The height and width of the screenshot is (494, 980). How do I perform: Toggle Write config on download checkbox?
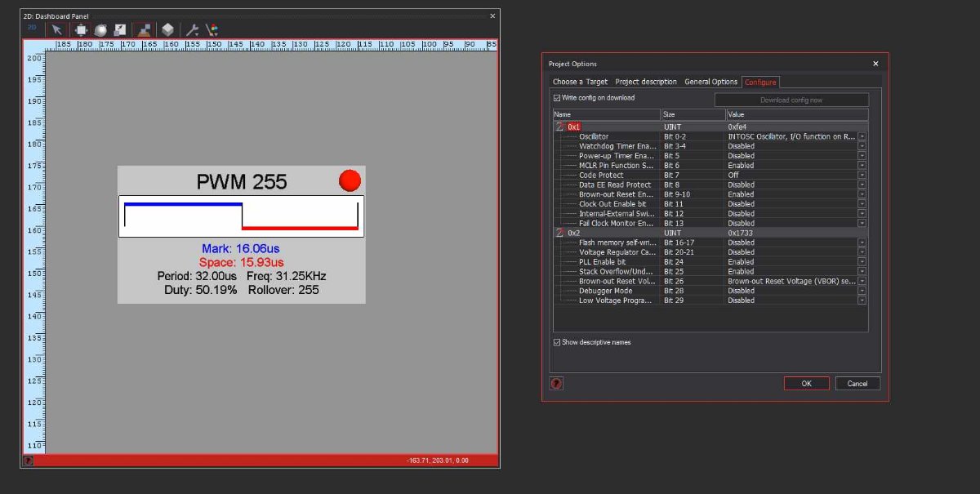tap(557, 98)
